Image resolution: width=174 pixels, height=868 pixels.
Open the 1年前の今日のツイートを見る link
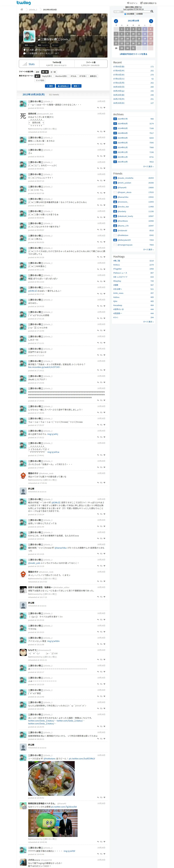point(133,54)
